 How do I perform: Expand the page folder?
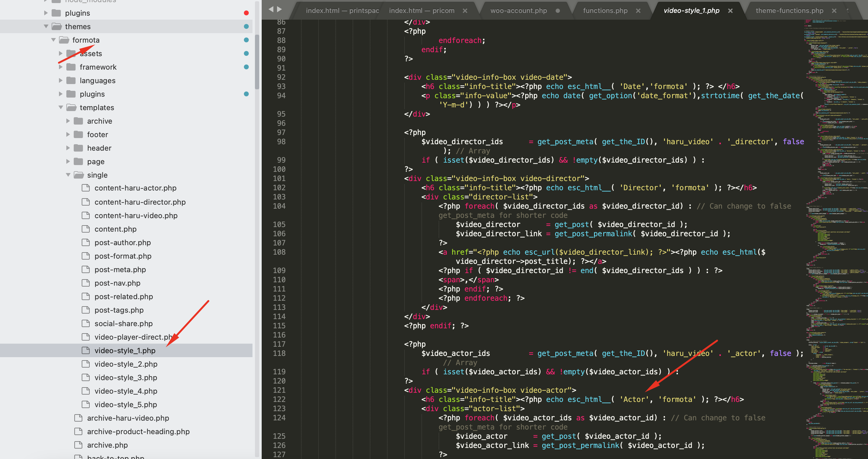pyautogui.click(x=68, y=161)
